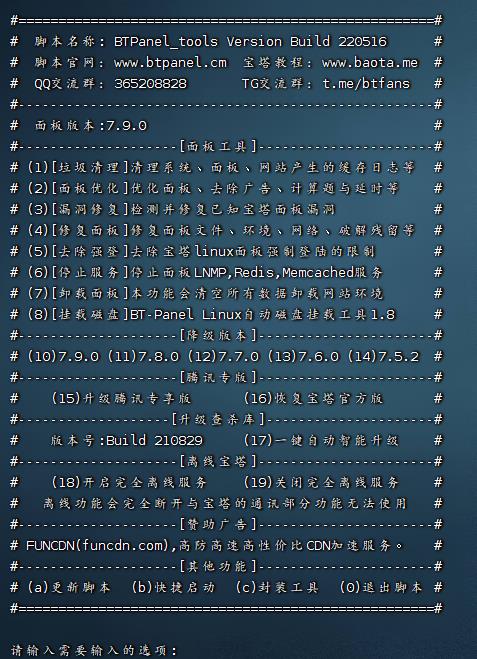Choose (19) 关闭完全离线服务 option
Screen dimensions: 477x659
(x=321, y=482)
